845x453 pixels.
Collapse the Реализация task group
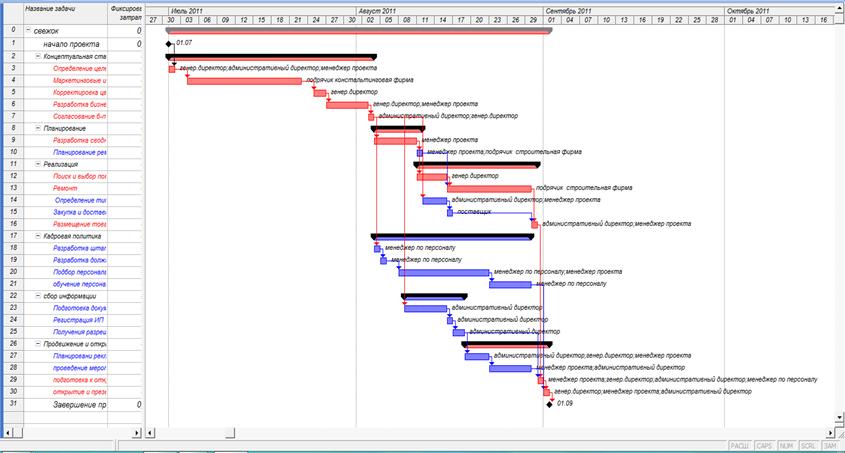pos(38,164)
